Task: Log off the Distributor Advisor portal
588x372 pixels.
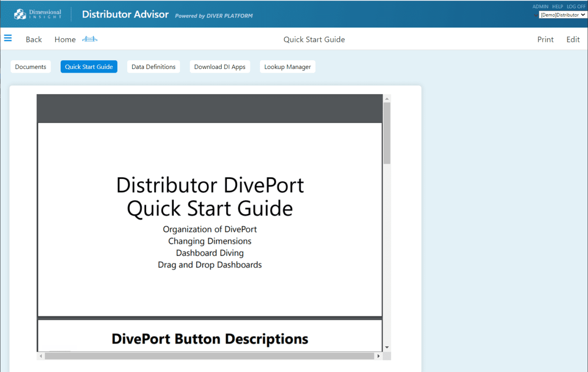Action: tap(576, 6)
